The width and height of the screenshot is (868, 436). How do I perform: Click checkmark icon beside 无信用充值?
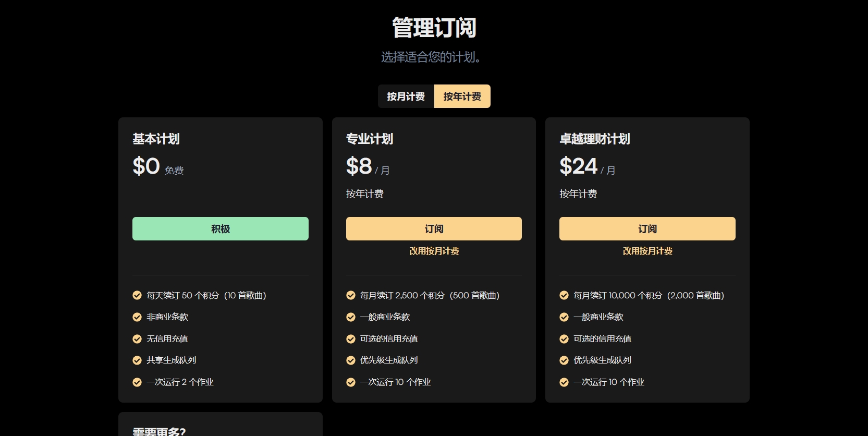click(137, 339)
